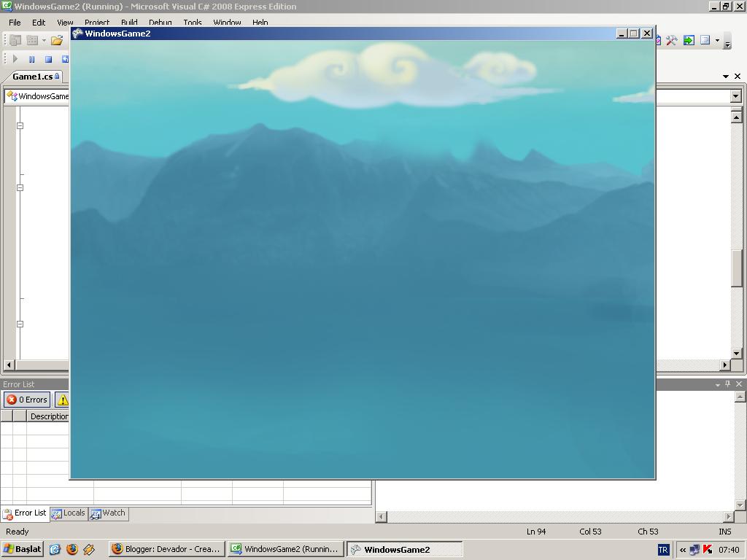
Task: Close the Game1.cs document with X
Action: click(x=738, y=76)
